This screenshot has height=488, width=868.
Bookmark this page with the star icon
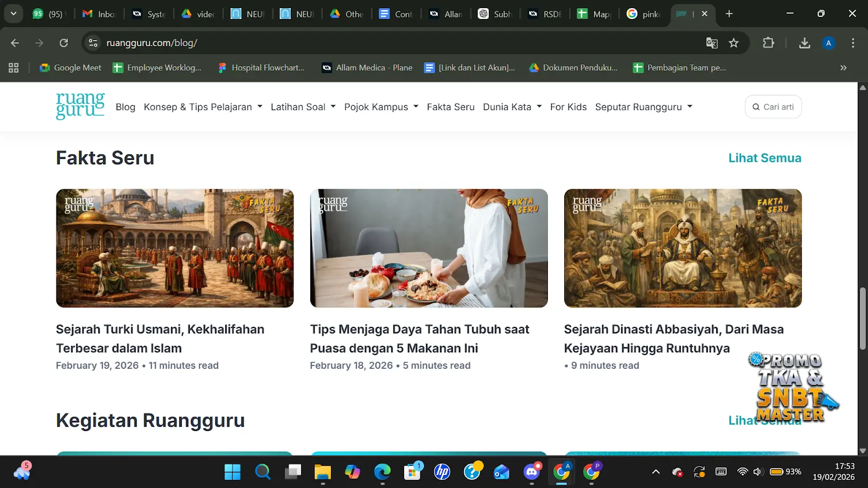(733, 43)
